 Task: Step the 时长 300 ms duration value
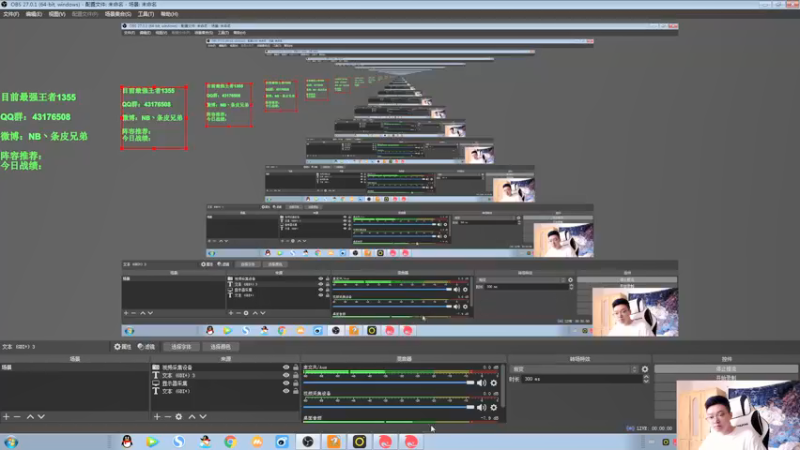(646, 379)
